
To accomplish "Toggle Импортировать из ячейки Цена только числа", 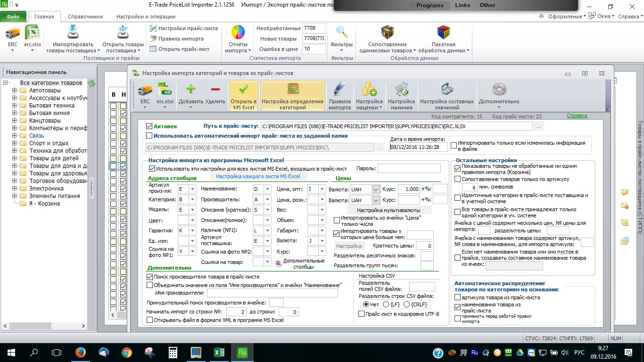I will [x=337, y=220].
